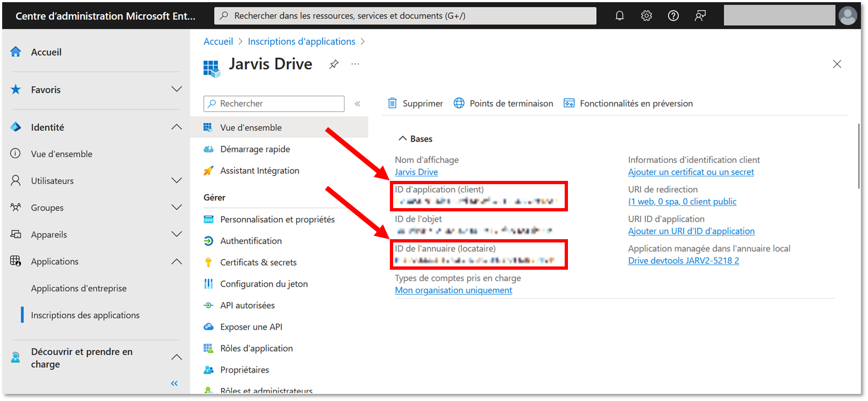Click the Applications grid icon
The width and height of the screenshot is (868, 401).
point(16,261)
